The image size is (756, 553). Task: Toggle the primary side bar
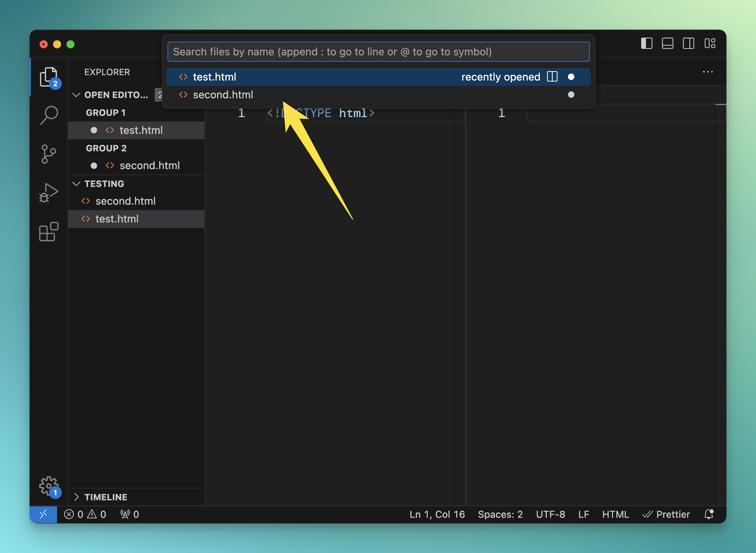[646, 44]
